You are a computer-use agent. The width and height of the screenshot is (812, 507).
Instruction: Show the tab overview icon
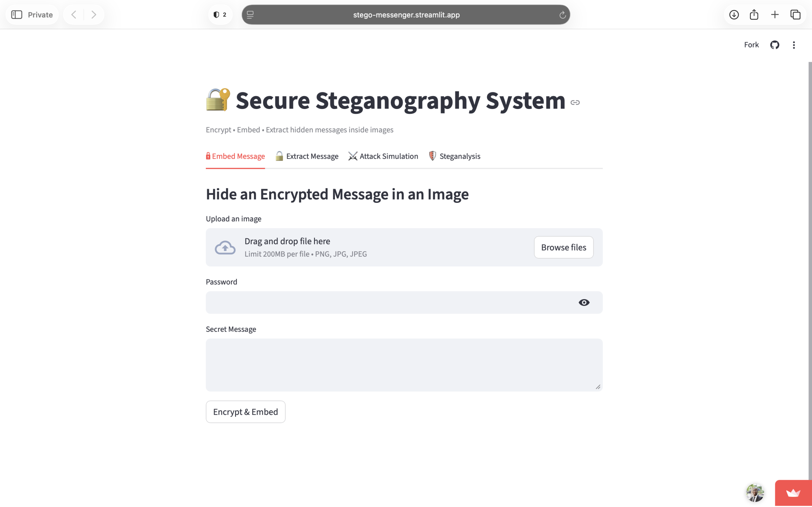point(796,15)
